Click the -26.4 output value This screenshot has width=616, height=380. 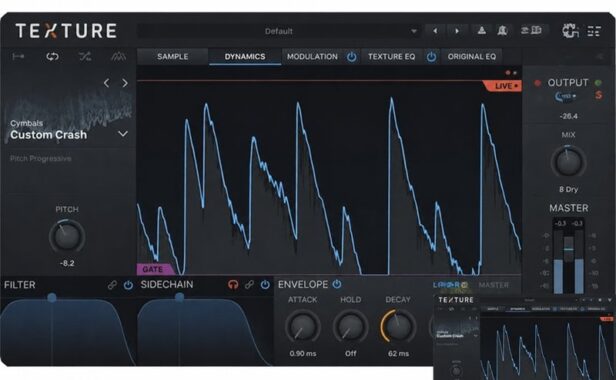point(568,116)
